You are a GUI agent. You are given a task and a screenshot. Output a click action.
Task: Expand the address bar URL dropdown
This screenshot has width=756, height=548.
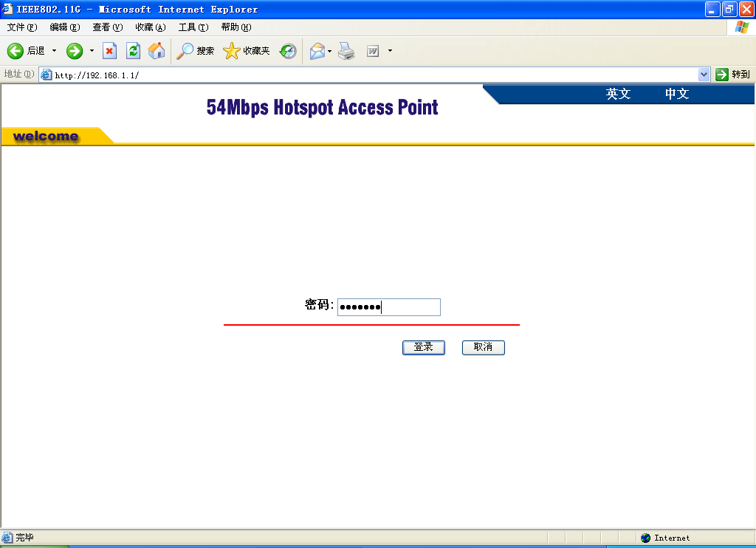tap(704, 75)
